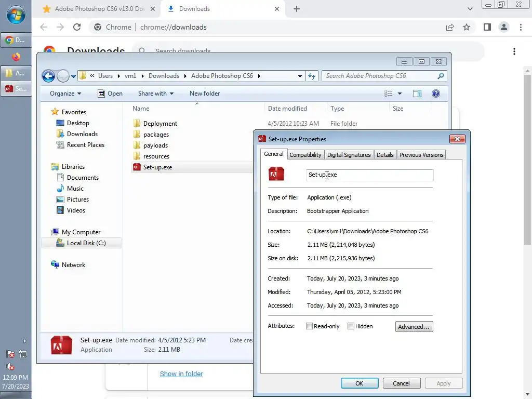Select Local Disk (C:) in sidebar
The height and width of the screenshot is (399, 532).
(x=81, y=243)
